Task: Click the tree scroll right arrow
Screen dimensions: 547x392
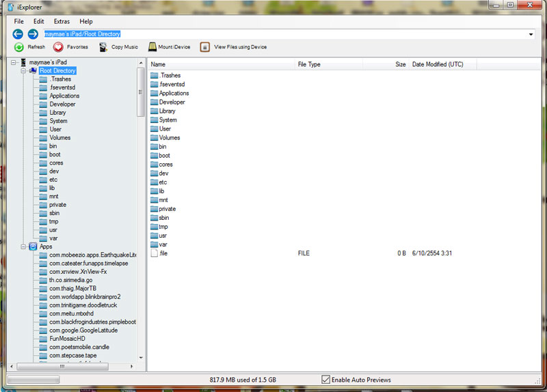Action: [131, 367]
